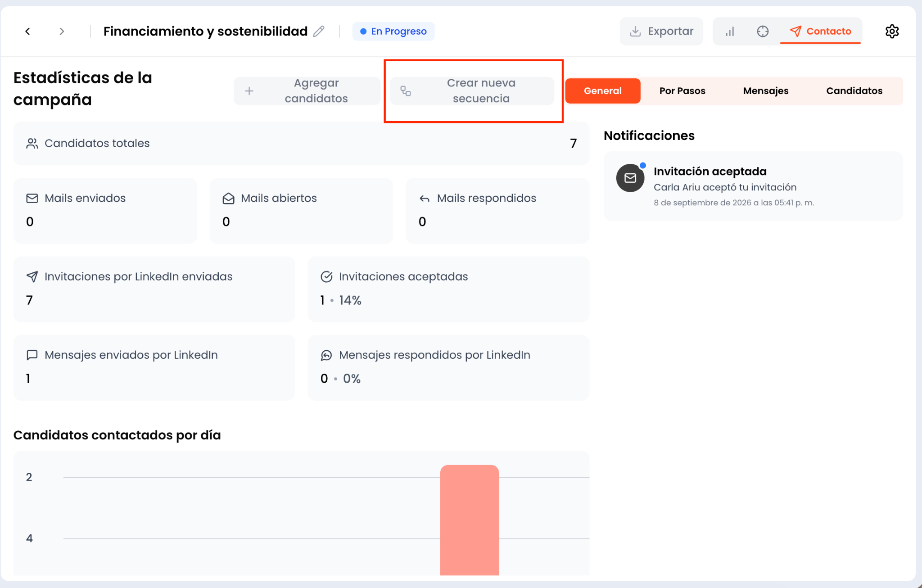Screen dimensions: 922x588
Task: Click the Invitación aceptada mail icon
Action: (x=630, y=178)
